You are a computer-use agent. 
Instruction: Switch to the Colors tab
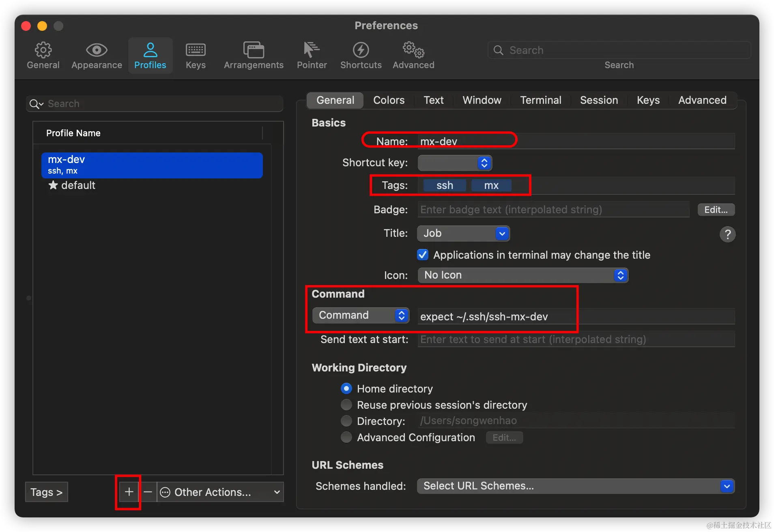tap(389, 100)
